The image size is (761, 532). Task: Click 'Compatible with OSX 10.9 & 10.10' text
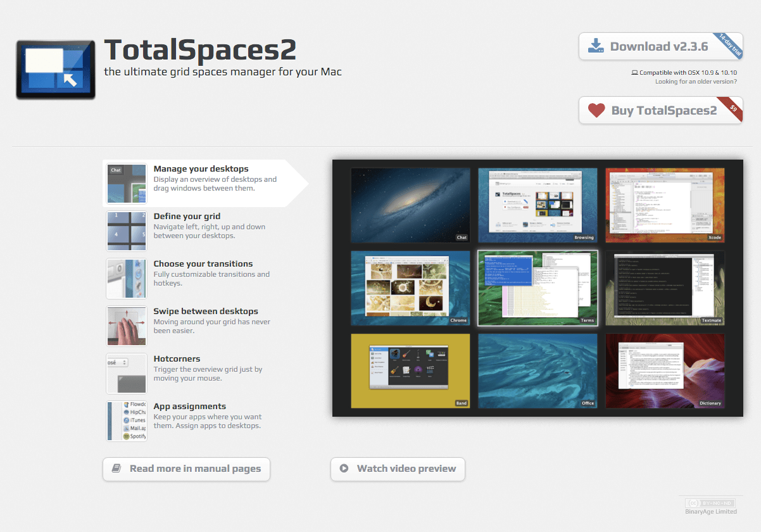coord(688,72)
